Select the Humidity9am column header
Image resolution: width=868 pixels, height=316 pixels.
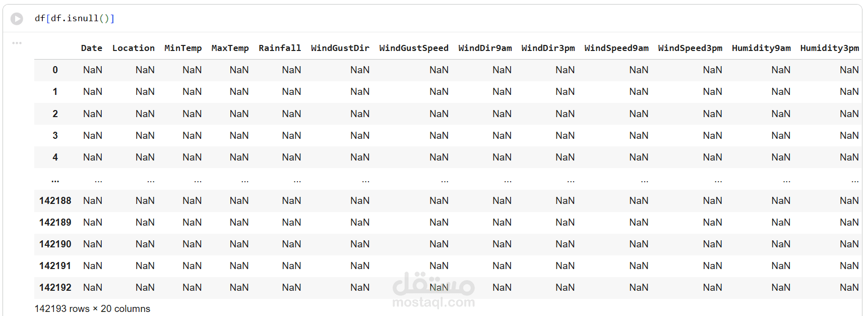[761, 48]
